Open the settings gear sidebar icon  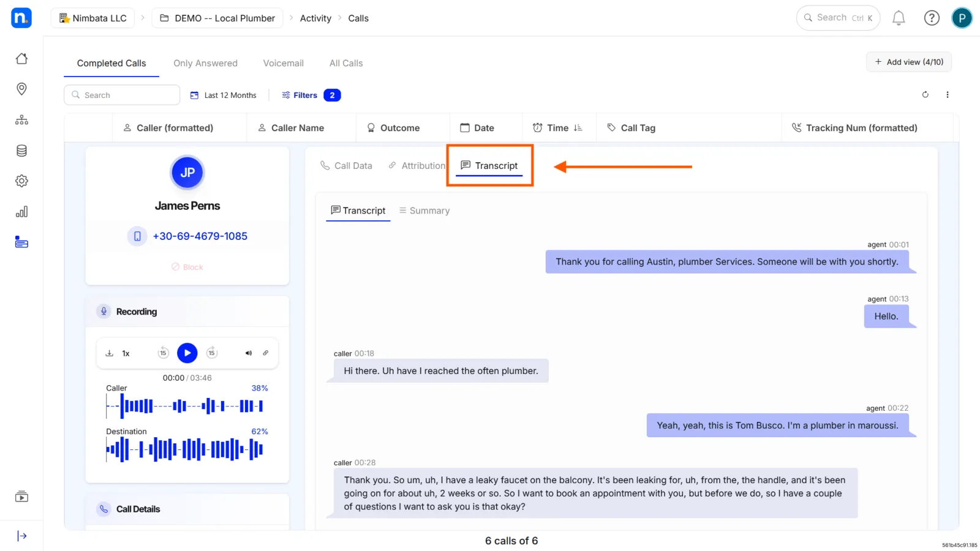coord(21,181)
